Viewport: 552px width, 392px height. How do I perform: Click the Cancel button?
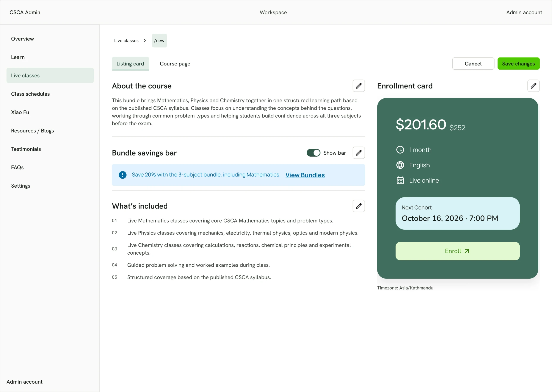click(x=473, y=64)
